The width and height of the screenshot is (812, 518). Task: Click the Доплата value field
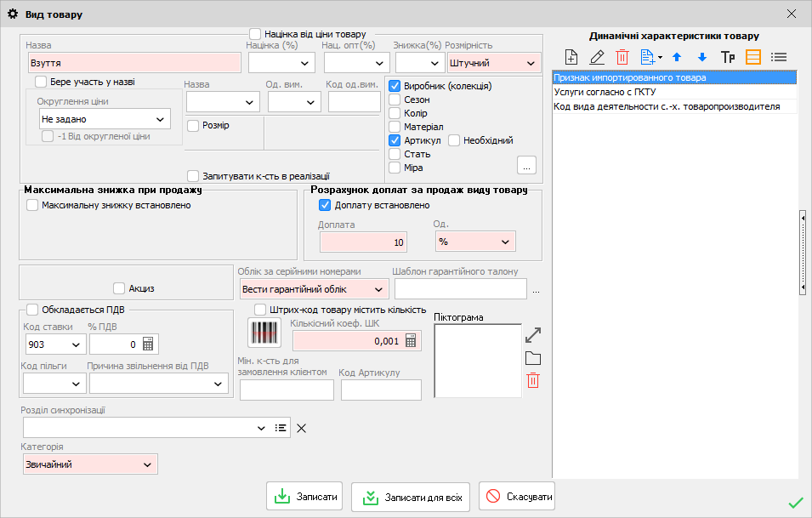(363, 242)
